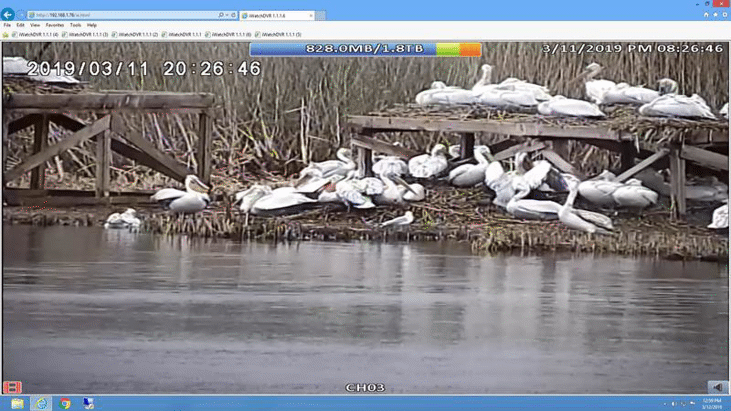This screenshot has height=411, width=731.
Task: Go back with browser back arrow
Action: pos(7,15)
